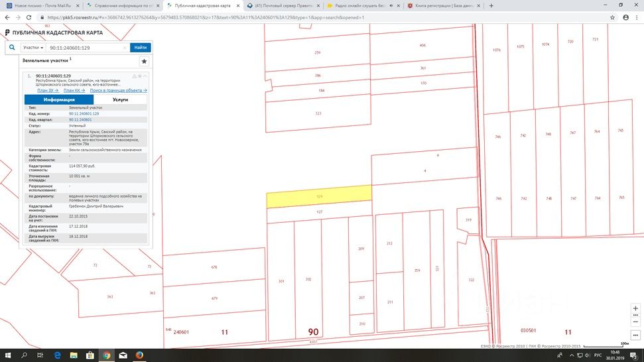Open Microsoft Store from the taskbar

point(90,355)
